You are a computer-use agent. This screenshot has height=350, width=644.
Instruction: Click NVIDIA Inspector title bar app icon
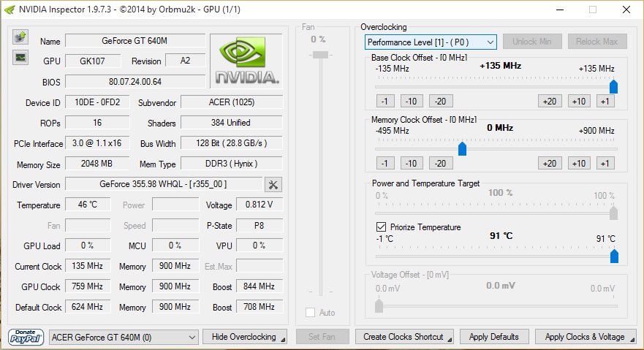10,9
